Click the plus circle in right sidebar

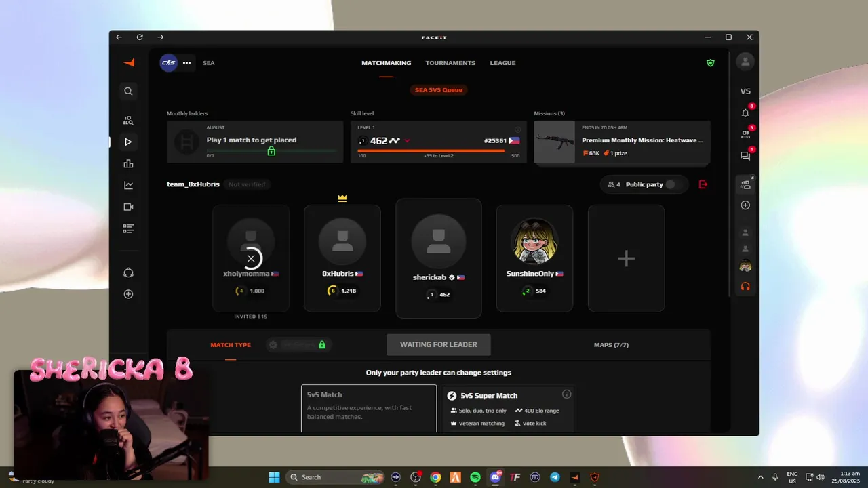pyautogui.click(x=745, y=205)
